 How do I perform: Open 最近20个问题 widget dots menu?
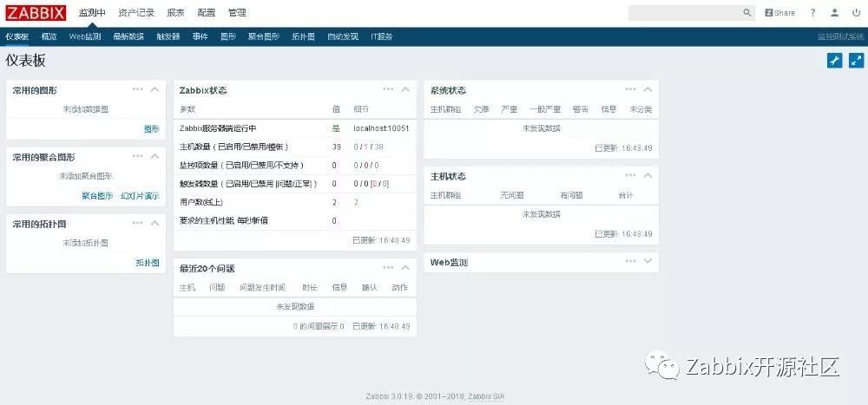(388, 267)
